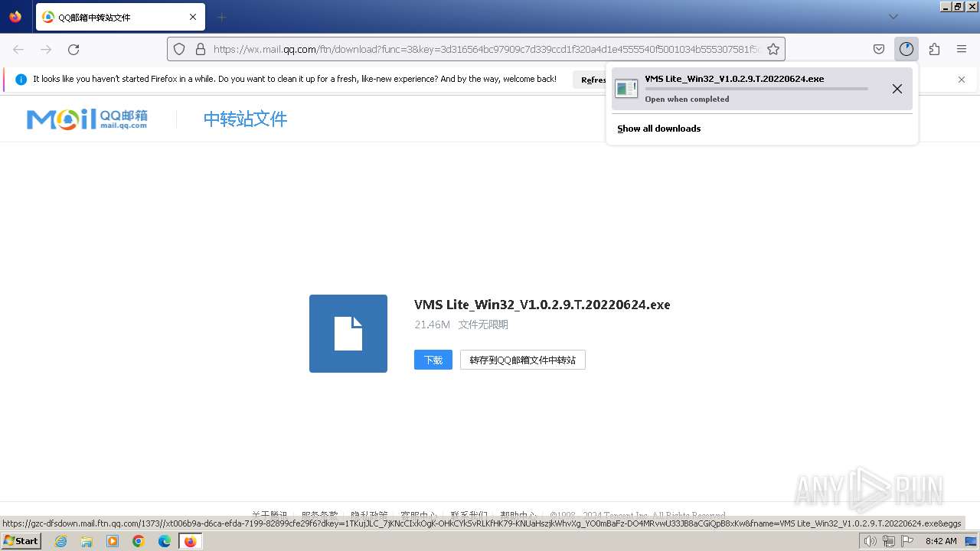Launch Edge from the taskbar

pos(165,541)
